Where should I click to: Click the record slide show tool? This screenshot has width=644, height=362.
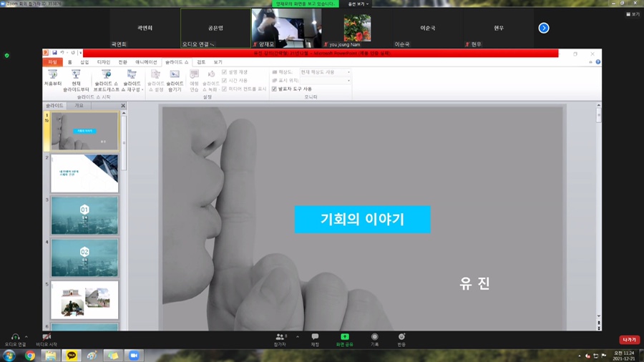click(210, 80)
